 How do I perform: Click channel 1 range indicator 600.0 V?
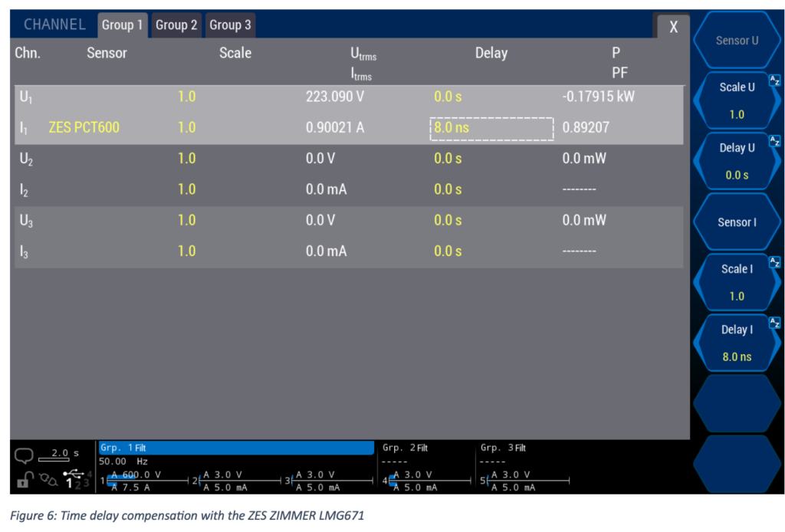136,475
